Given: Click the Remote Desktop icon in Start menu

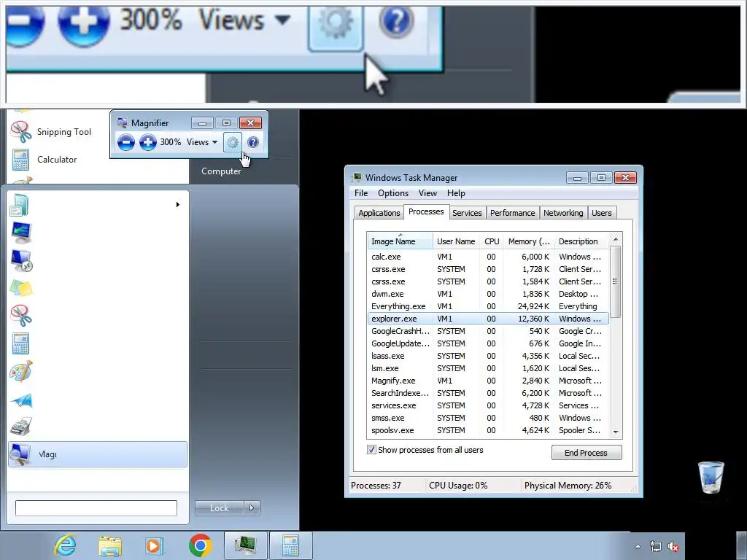Looking at the screenshot, I should 21,260.
